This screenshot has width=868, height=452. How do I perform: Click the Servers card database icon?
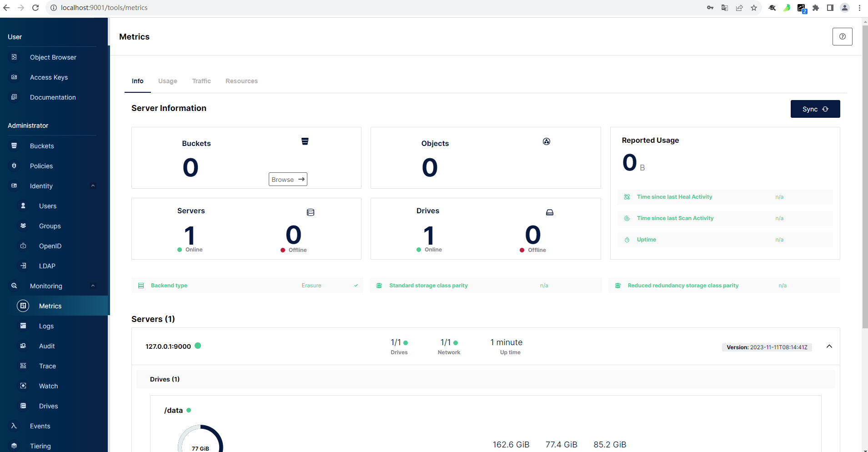(x=311, y=212)
